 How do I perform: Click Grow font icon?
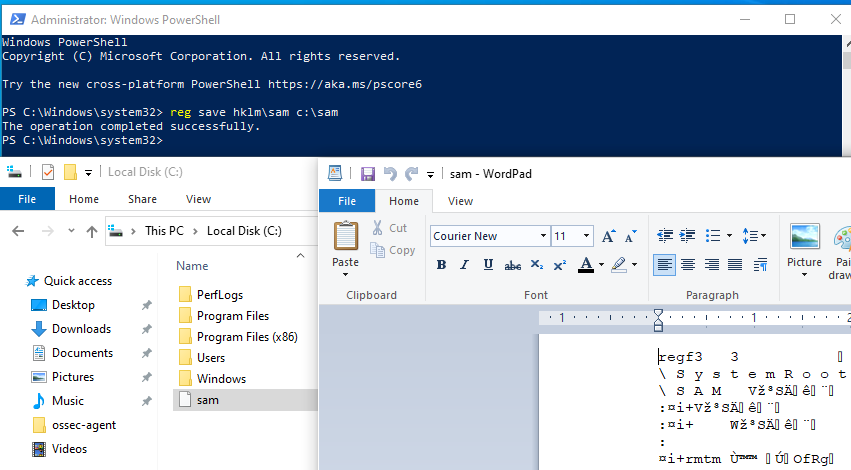[608, 236]
